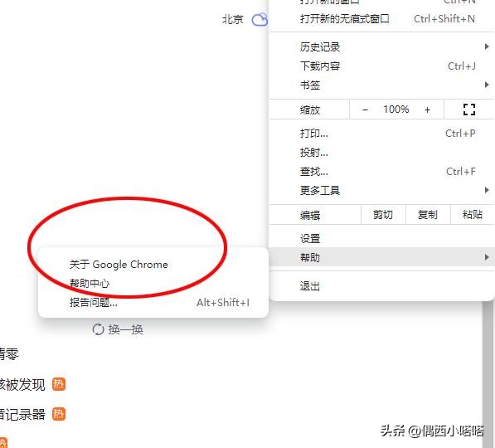Increase zoom with the plus button
495x448 pixels.
pos(427,110)
